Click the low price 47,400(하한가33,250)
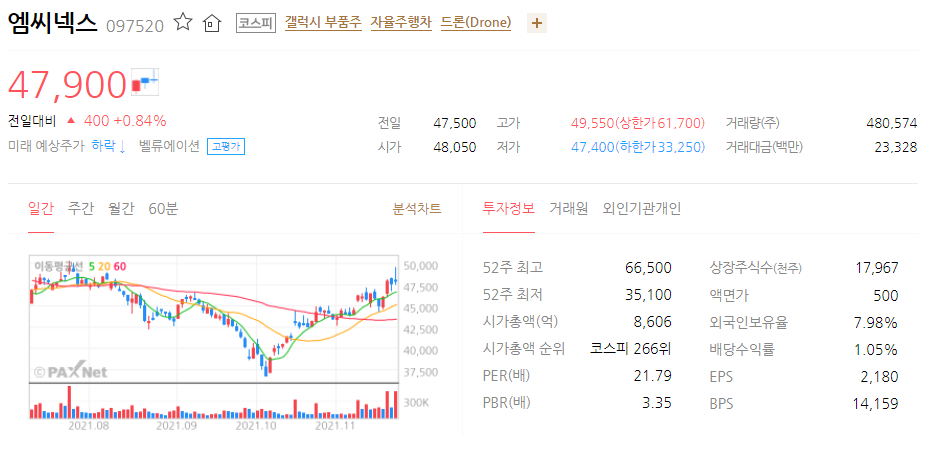The height and width of the screenshot is (449, 933). pyautogui.click(x=638, y=147)
